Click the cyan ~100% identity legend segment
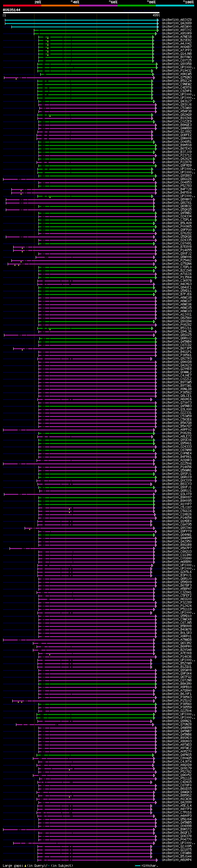The width and height of the screenshot is (197, 868). tap(175, 6)
